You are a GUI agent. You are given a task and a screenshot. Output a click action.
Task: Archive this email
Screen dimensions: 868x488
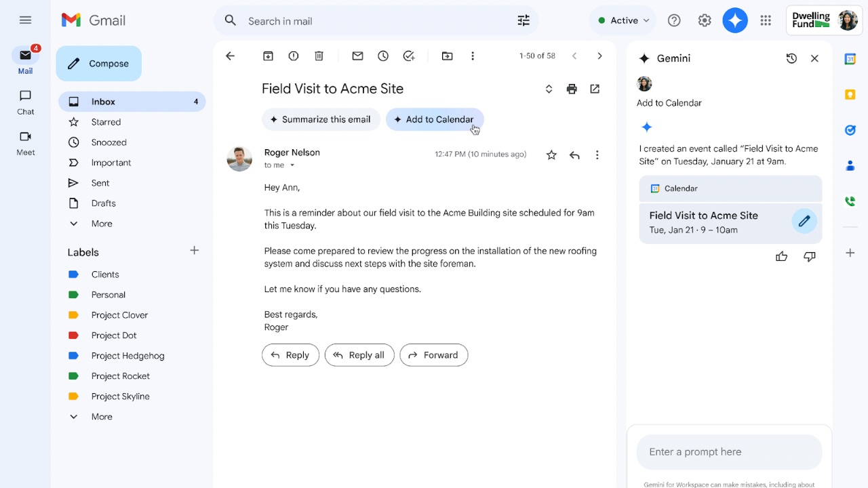(269, 56)
